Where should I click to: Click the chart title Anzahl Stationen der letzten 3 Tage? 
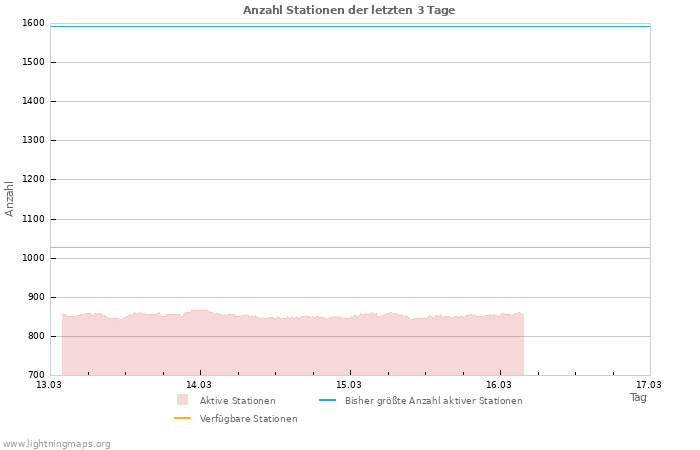pyautogui.click(x=349, y=10)
